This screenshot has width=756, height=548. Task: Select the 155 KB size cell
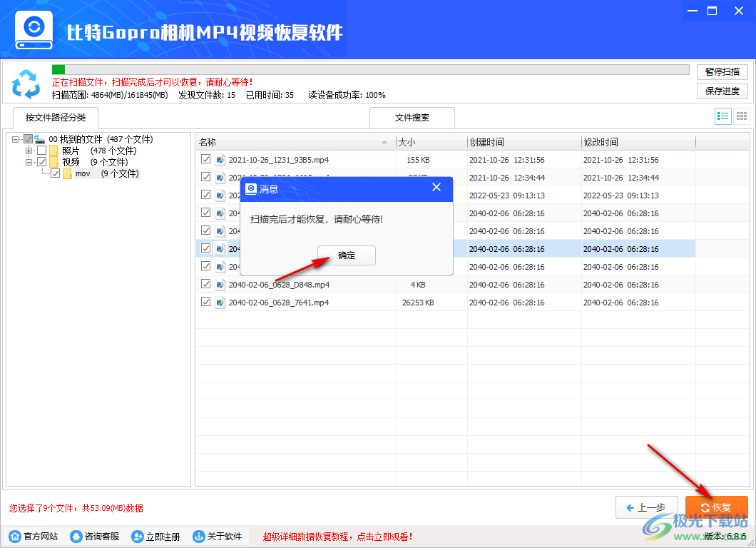pos(418,160)
